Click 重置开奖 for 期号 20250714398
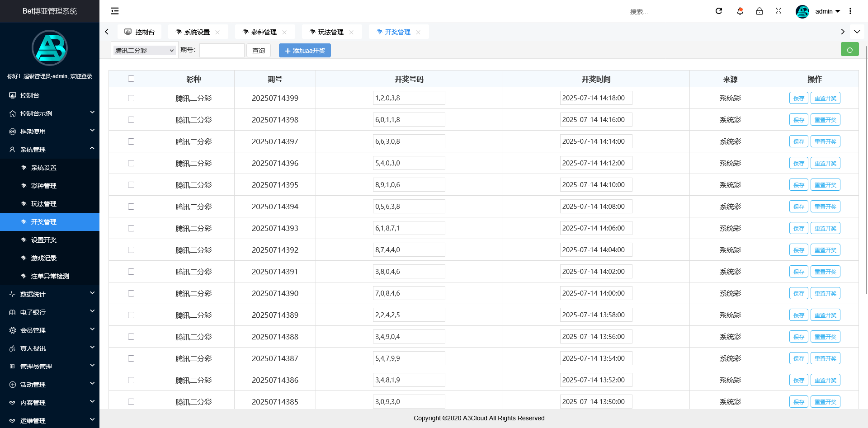This screenshot has height=428, width=868. (826, 120)
